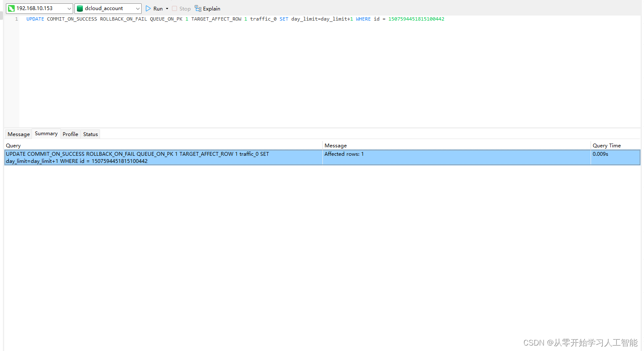Image resolution: width=644 pixels, height=351 pixels.
Task: Switch to the Profile tab
Action: point(70,134)
